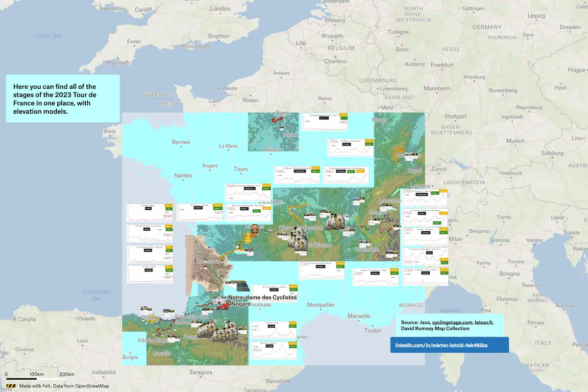Viewport: 588px width, 392px height.
Task: Open the 12. Roanne – Belleville-en-Beaujolais profile
Action: click(297, 174)
